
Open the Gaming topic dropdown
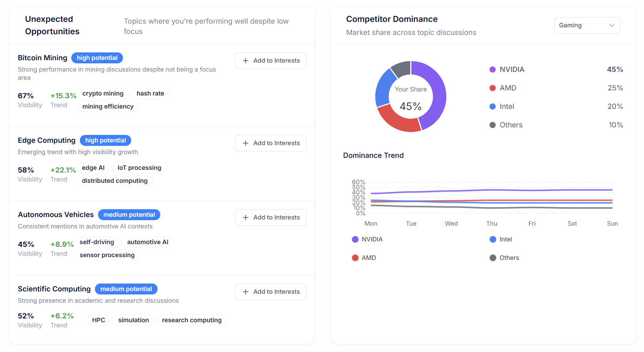tap(587, 25)
